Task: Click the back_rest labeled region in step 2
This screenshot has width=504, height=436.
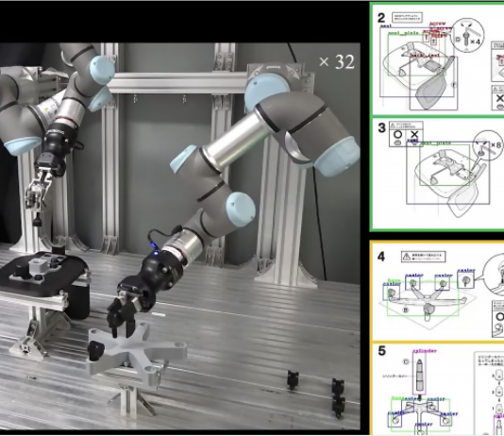Action: pyautogui.click(x=433, y=84)
